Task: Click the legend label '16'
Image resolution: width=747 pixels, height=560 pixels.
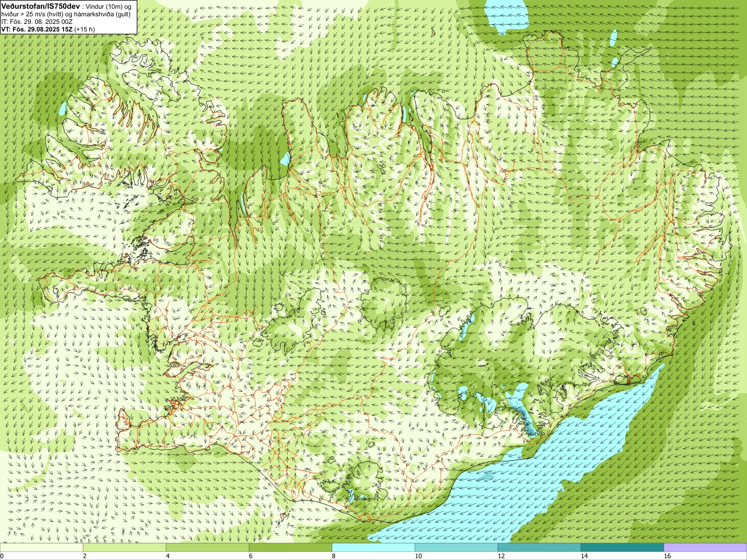Action: 666,556
